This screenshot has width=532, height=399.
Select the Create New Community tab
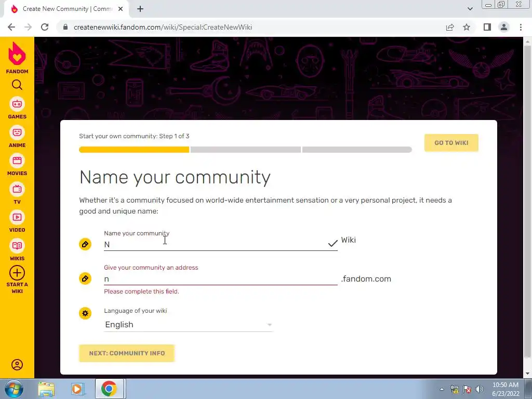pyautogui.click(x=66, y=9)
